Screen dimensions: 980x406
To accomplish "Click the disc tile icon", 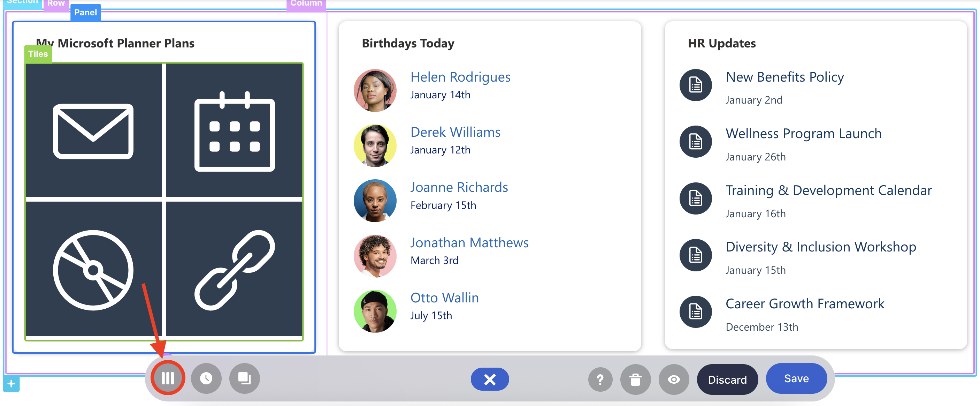I will coord(93,270).
